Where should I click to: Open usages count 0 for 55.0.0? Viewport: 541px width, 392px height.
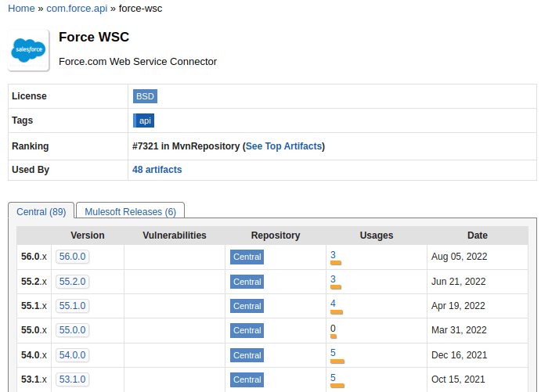[333, 328]
